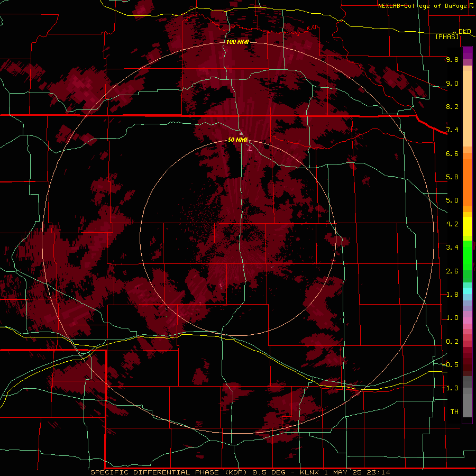Click the NEXLAB-College of DuPage credit text

click(422, 6)
